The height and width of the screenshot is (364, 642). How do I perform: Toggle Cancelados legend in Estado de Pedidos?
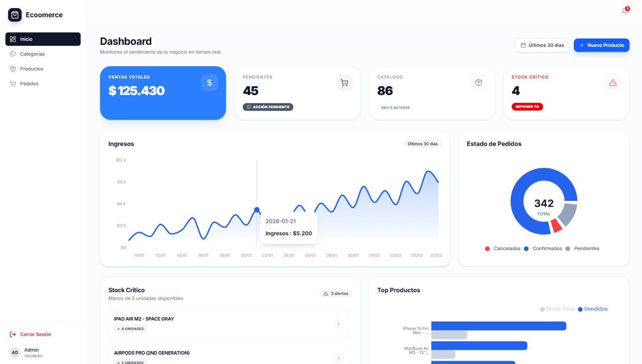[503, 249]
